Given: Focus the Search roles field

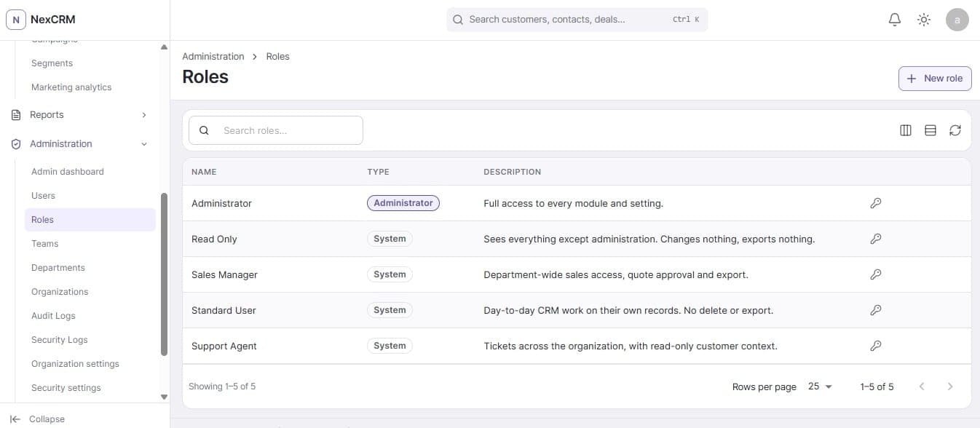Looking at the screenshot, I should coord(276,130).
